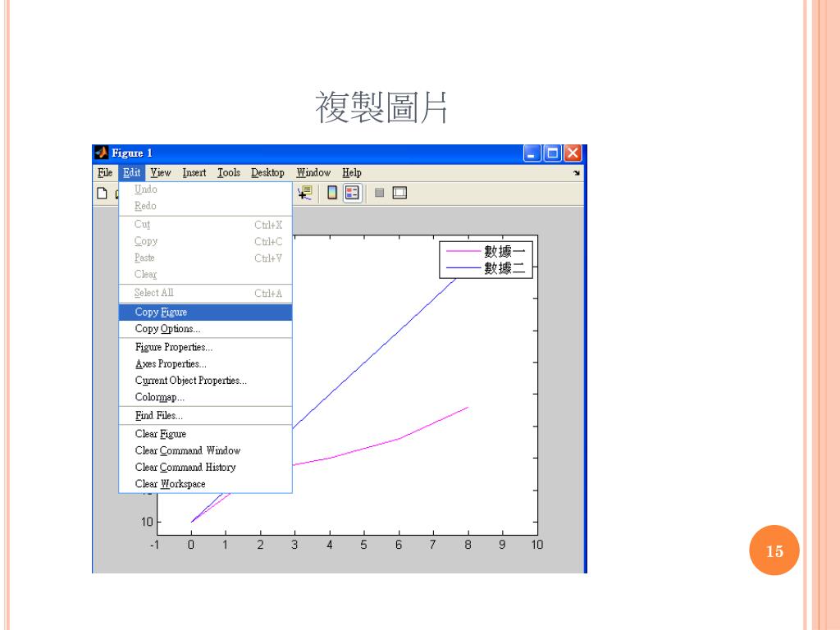Click the Hide Plot Tools icon

pos(379,193)
